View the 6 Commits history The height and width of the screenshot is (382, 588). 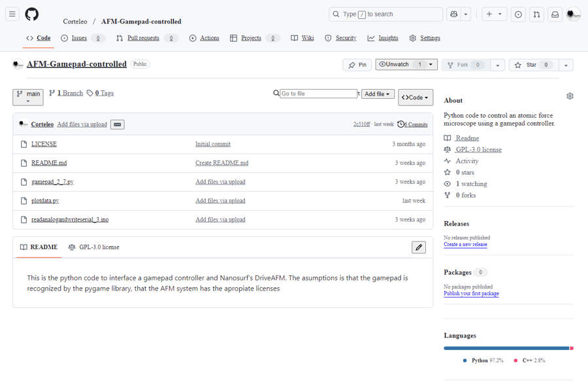tap(412, 124)
